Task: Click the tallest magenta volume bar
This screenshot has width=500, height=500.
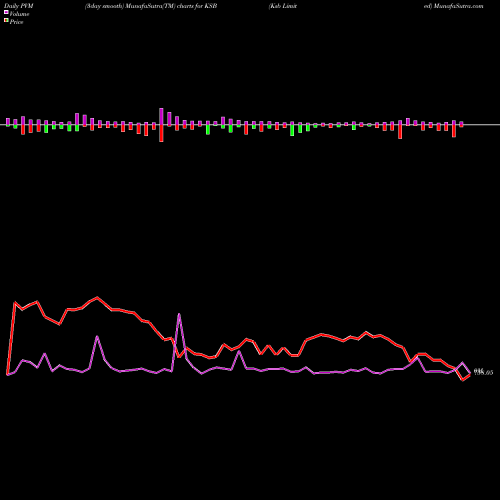Action: [x=161, y=116]
